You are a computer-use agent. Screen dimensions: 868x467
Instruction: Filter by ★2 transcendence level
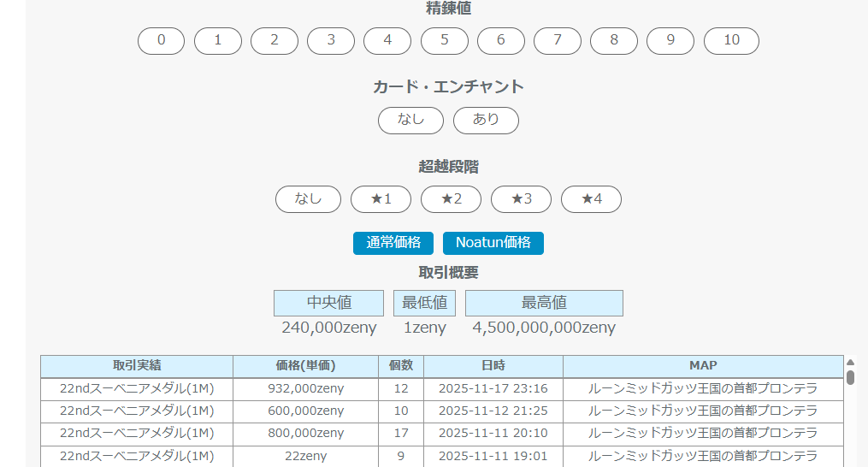click(451, 199)
